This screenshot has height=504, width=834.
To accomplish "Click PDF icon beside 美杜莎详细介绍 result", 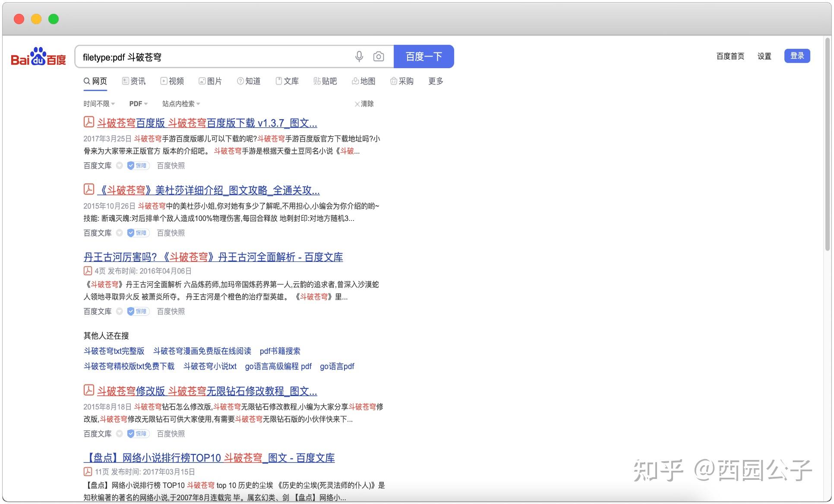I will [88, 189].
